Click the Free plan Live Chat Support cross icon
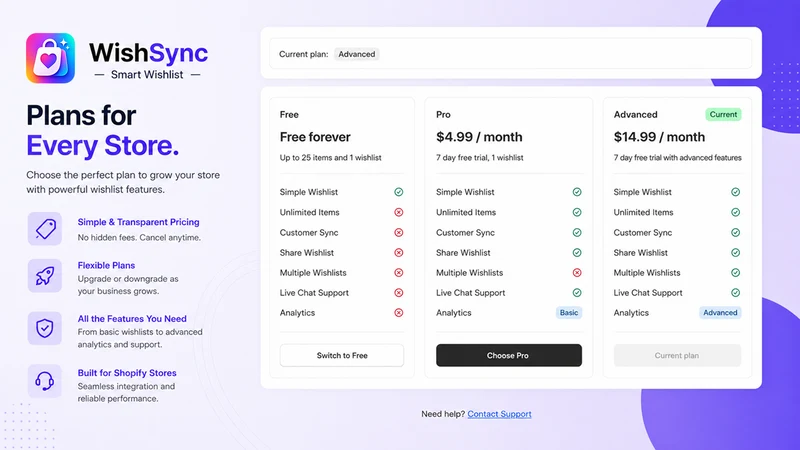The height and width of the screenshot is (450, 800). tap(398, 293)
